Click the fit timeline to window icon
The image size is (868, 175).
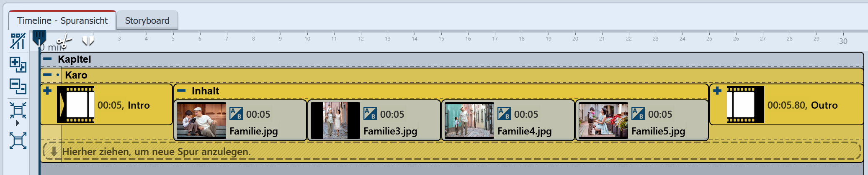(x=18, y=141)
